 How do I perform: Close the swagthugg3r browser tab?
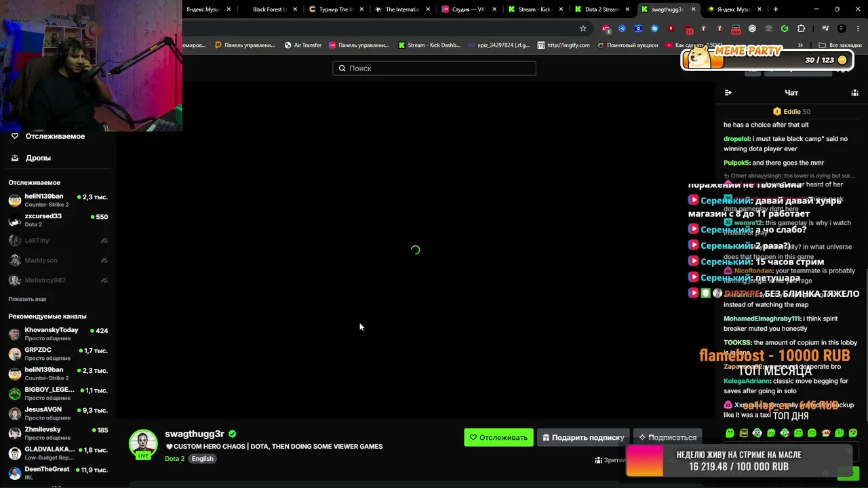coord(694,9)
